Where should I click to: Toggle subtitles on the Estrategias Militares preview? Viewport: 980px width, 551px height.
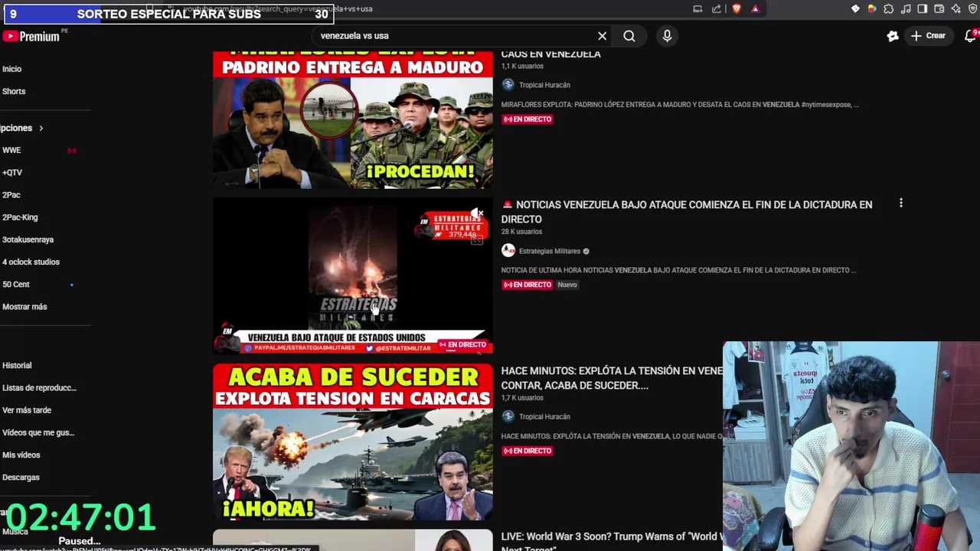pos(477,240)
